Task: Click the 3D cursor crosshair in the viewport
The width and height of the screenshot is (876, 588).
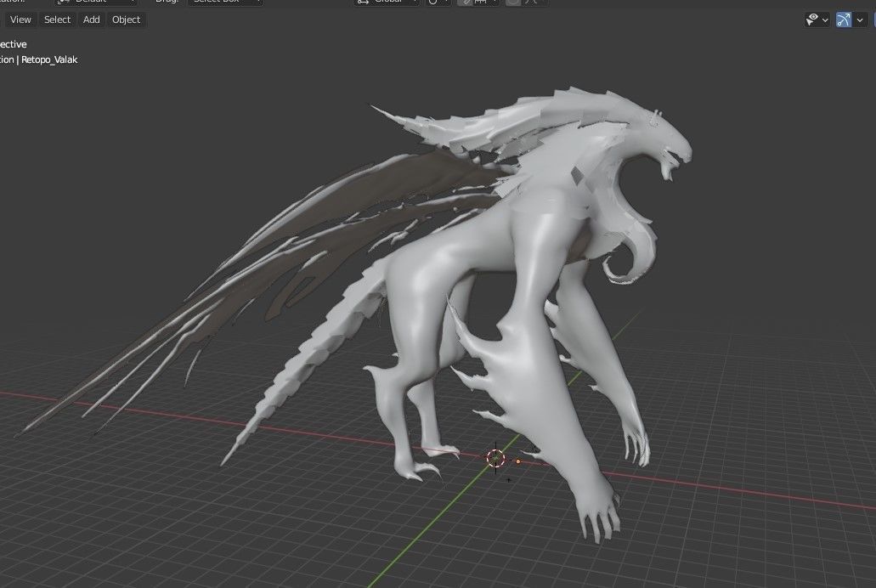Action: click(x=495, y=458)
